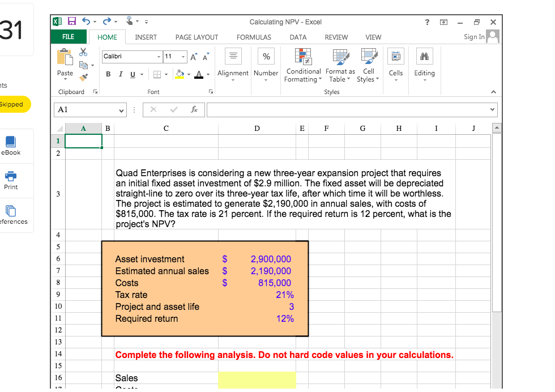Viewport: 555px width, 392px height.
Task: Collapse the ribbon with the chevron
Action: coord(493,92)
